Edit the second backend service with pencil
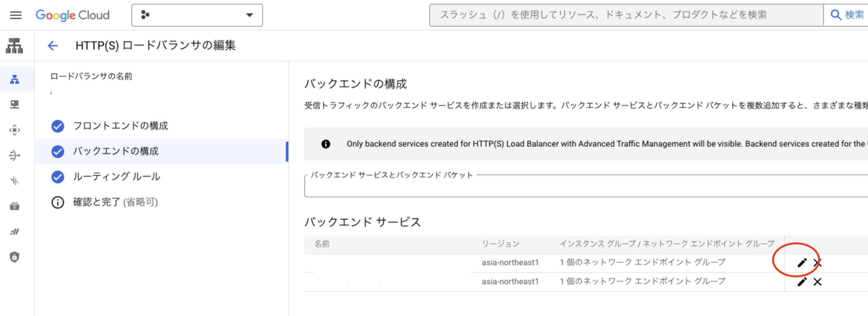The height and width of the screenshot is (316, 868). coord(802,282)
